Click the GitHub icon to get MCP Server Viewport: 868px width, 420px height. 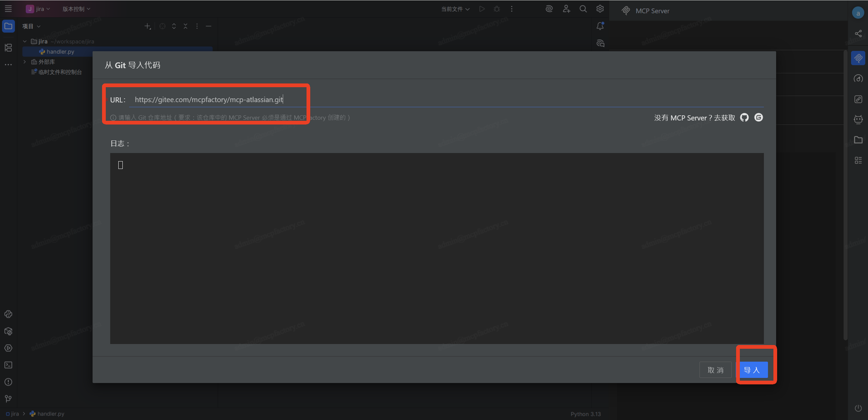coord(744,117)
